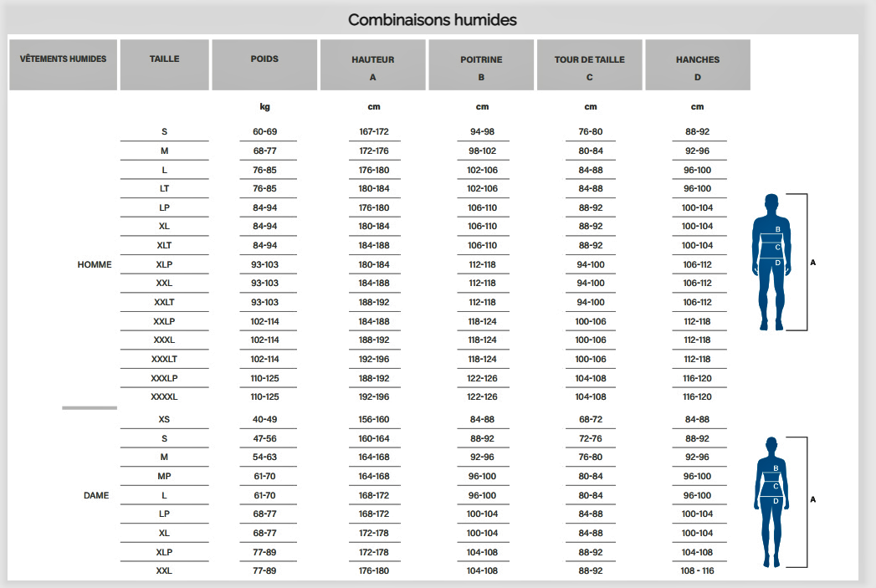Viewport: 876px width, 588px height.
Task: Select the women's XS size row
Action: coord(423,419)
